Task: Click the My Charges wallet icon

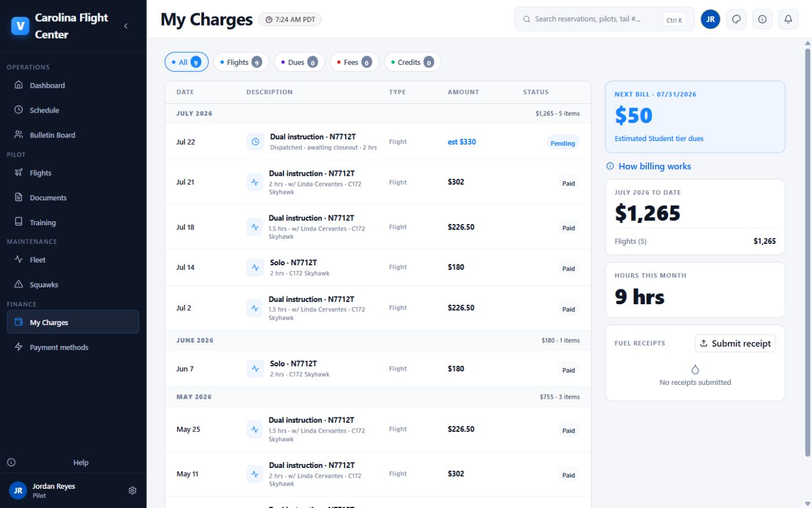Action: (x=19, y=322)
